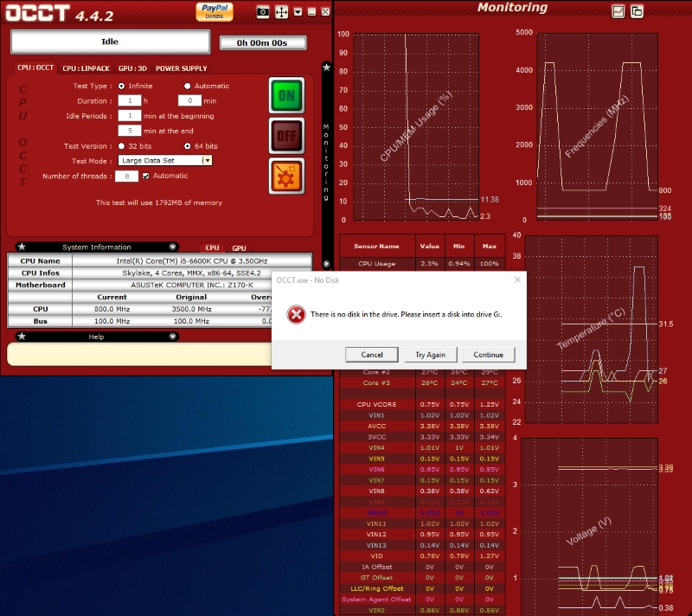Click the CPU Name value cell
Viewport: 692px width, 616px height.
[192, 260]
